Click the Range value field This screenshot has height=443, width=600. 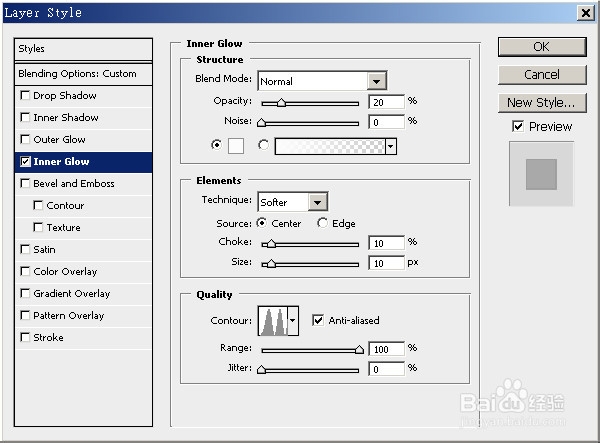pos(386,349)
